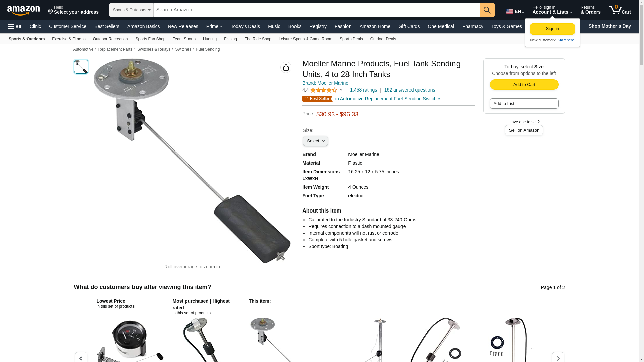Click the share icon on product image
This screenshot has height=362, width=644.
point(286,67)
